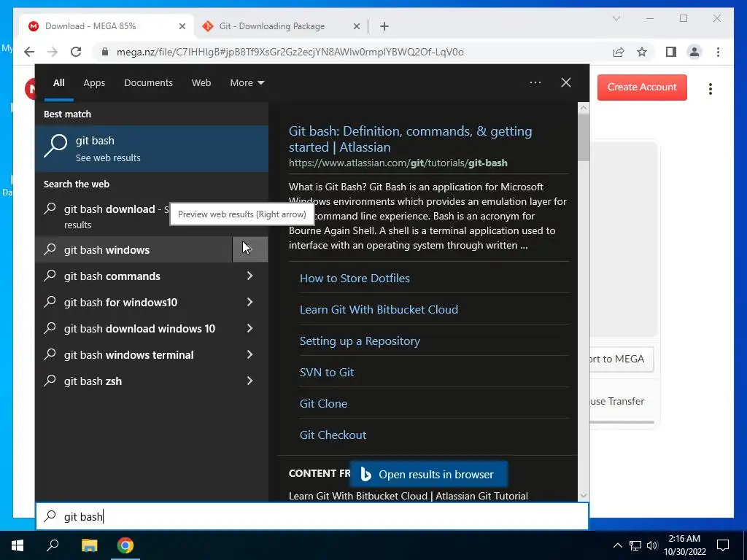747x560 pixels.
Task: Expand git bash windows terminal arrow
Action: 250,354
